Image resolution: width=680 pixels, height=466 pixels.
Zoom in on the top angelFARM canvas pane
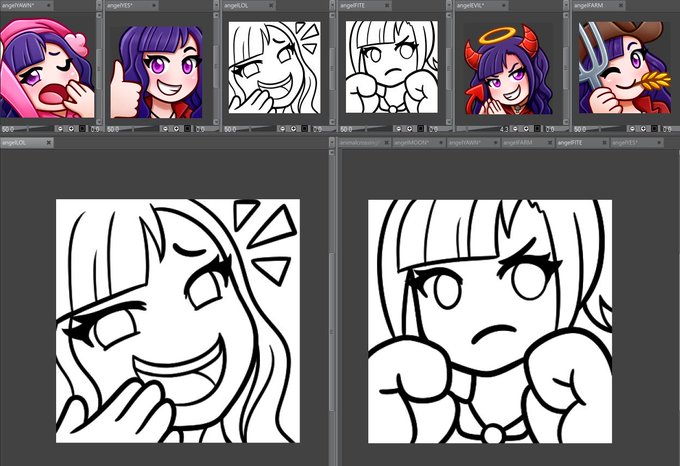tap(643, 129)
